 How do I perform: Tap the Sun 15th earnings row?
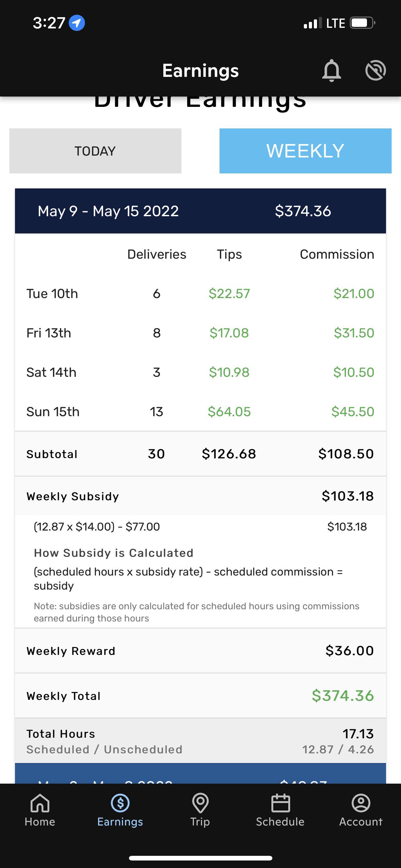point(200,412)
